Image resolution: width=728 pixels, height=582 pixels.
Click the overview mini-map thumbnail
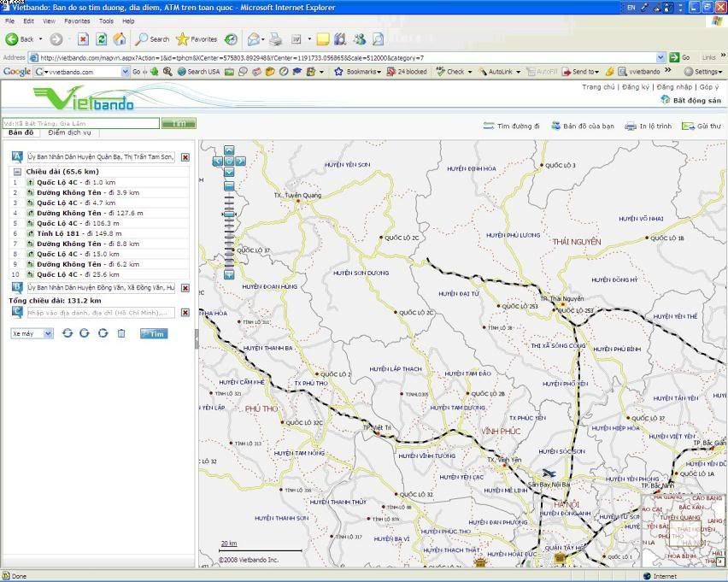[x=683, y=530]
